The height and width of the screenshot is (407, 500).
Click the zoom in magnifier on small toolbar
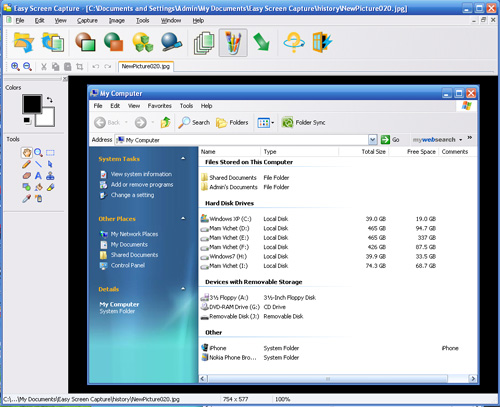coord(15,66)
